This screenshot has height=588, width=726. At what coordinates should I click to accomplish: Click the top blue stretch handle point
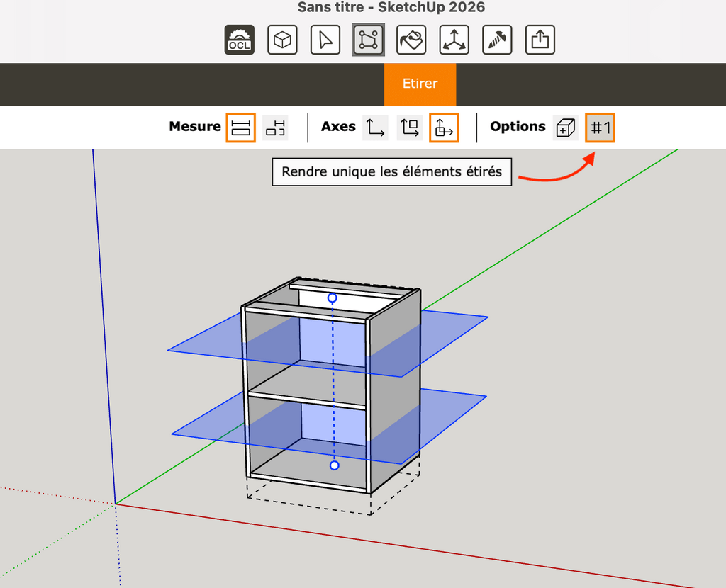[x=332, y=298]
